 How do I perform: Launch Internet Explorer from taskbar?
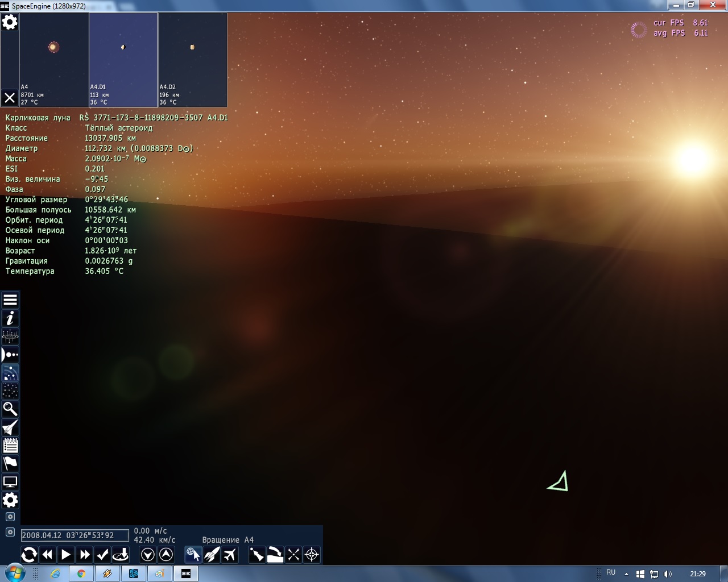pos(55,573)
